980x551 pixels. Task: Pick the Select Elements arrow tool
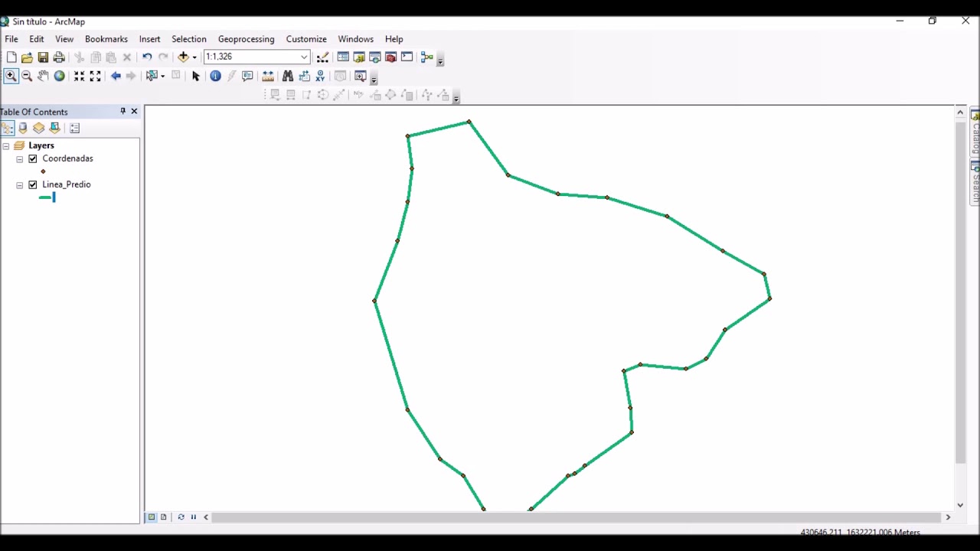click(x=195, y=76)
